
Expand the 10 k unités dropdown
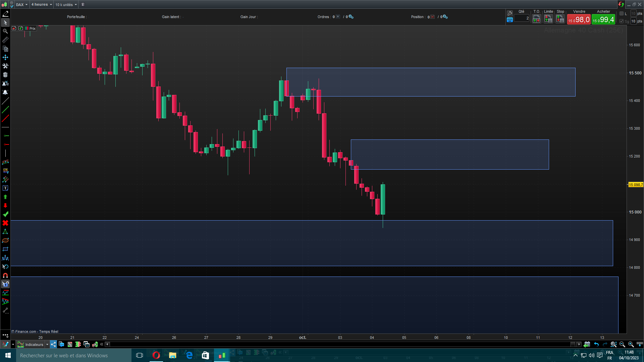point(66,5)
